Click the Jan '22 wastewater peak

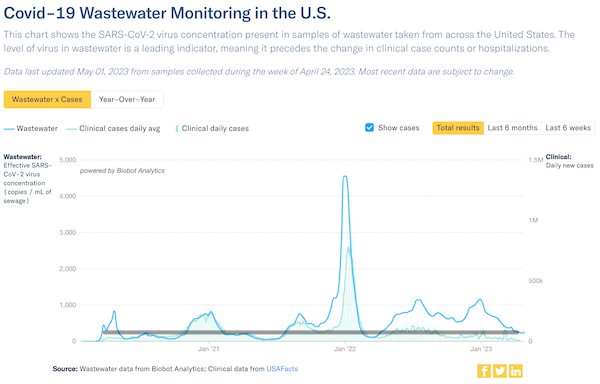point(345,176)
